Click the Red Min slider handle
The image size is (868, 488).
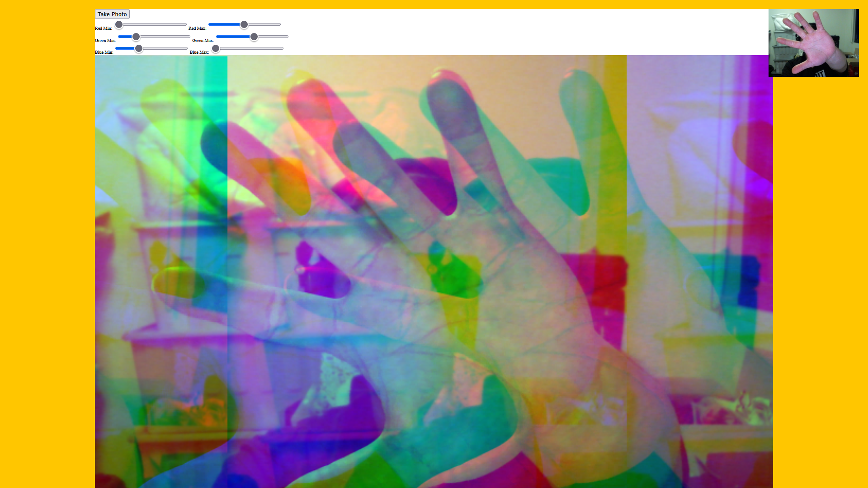click(x=119, y=24)
